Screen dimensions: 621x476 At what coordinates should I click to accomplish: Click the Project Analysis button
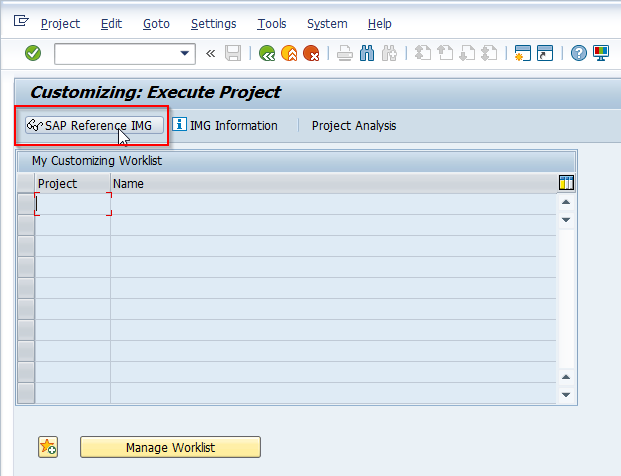coord(354,126)
